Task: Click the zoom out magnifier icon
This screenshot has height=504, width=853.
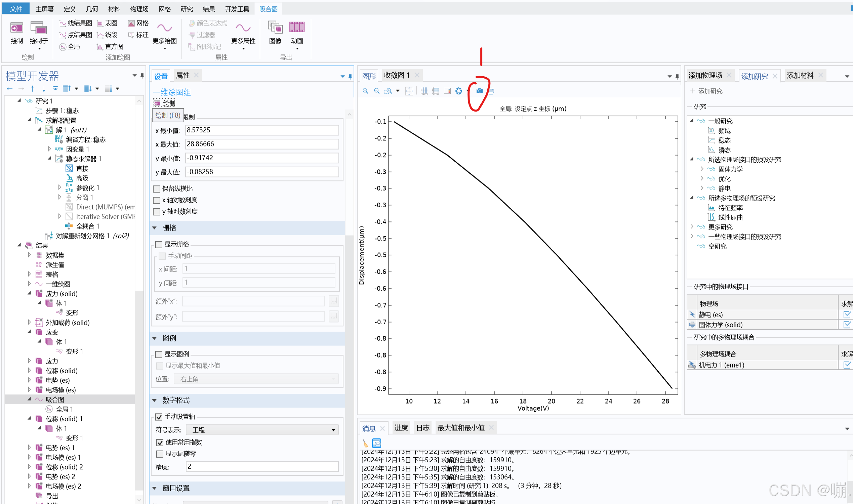Action: 377,91
